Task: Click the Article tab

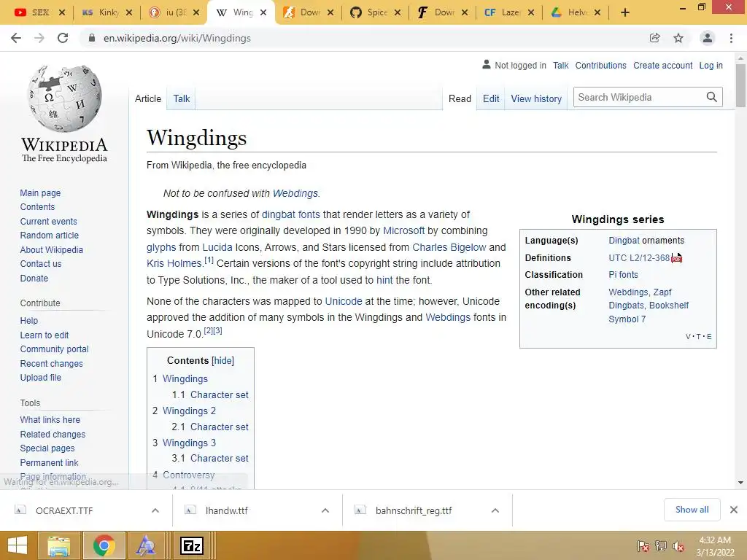Action: (147, 98)
